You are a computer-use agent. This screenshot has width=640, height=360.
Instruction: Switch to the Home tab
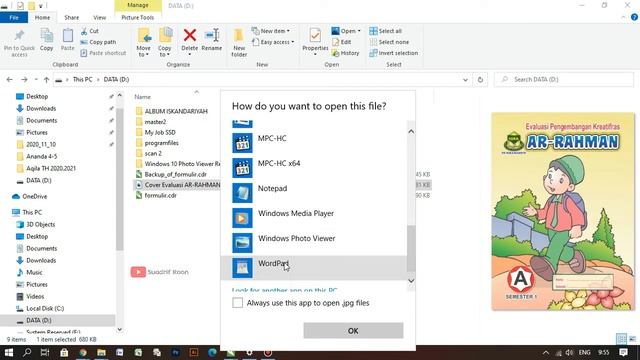pyautogui.click(x=42, y=18)
